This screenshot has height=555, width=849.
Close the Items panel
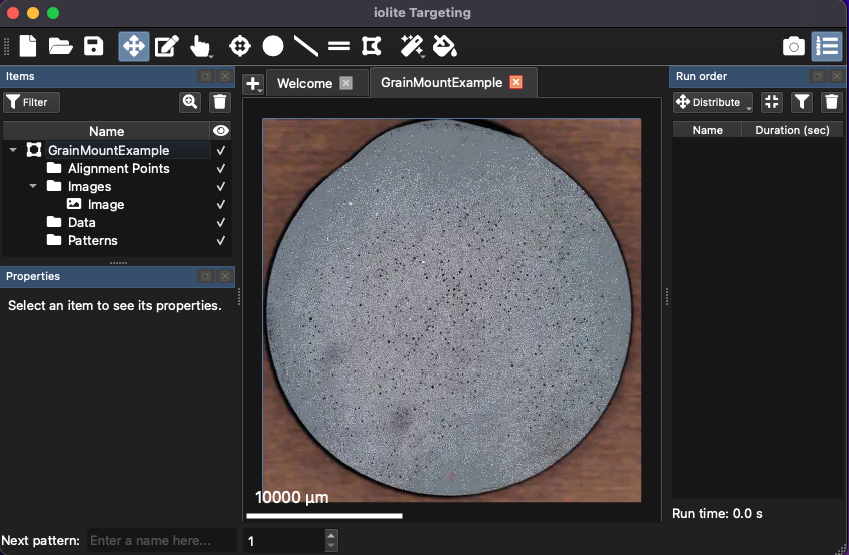pyautogui.click(x=225, y=76)
